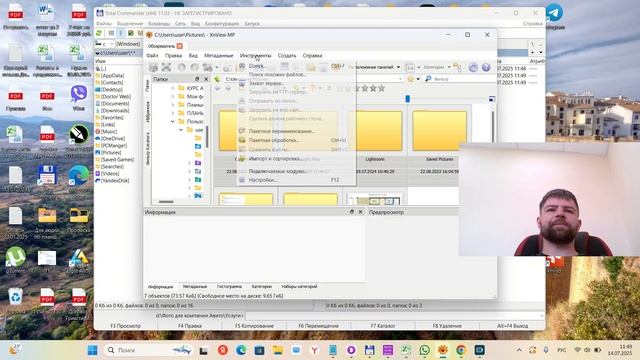Switch to the Категории bottom tab

coord(261,287)
